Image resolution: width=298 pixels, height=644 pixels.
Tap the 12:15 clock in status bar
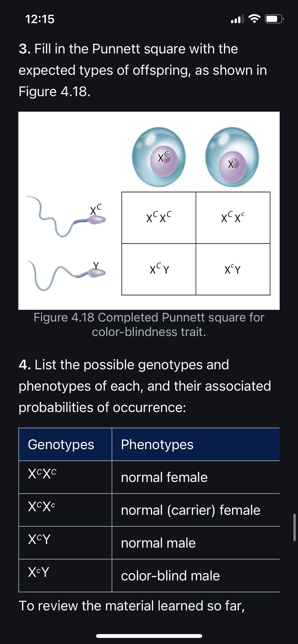pos(40,19)
